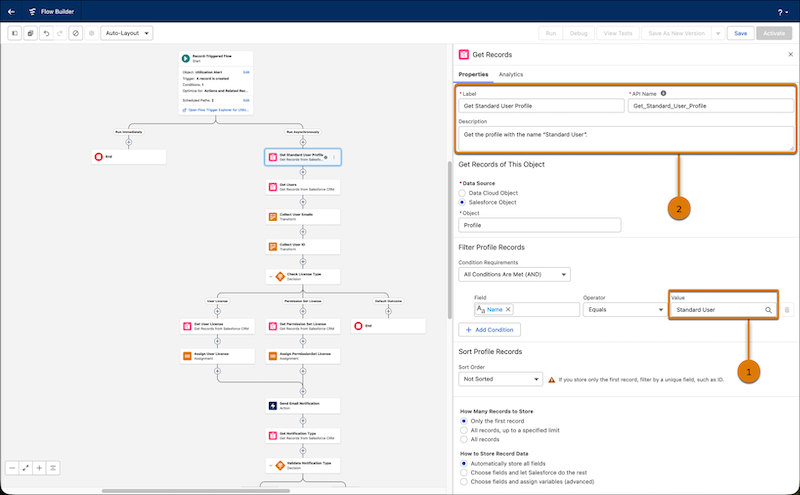Redo the last change

pos(60,33)
